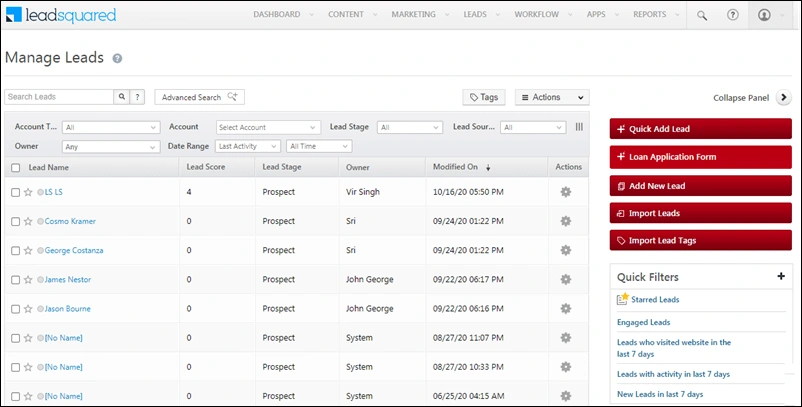Open the Lead Stage filter dropdown
802x407 pixels.
(410, 127)
